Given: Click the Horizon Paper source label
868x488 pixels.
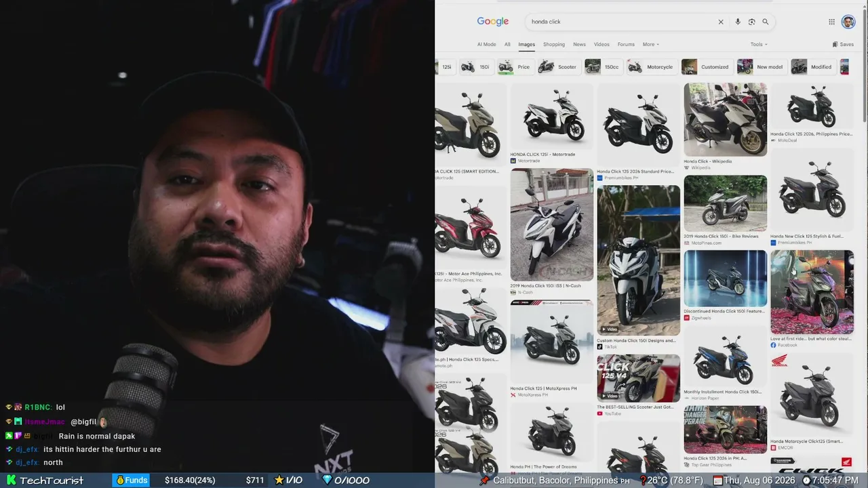Looking at the screenshot, I should (x=705, y=398).
